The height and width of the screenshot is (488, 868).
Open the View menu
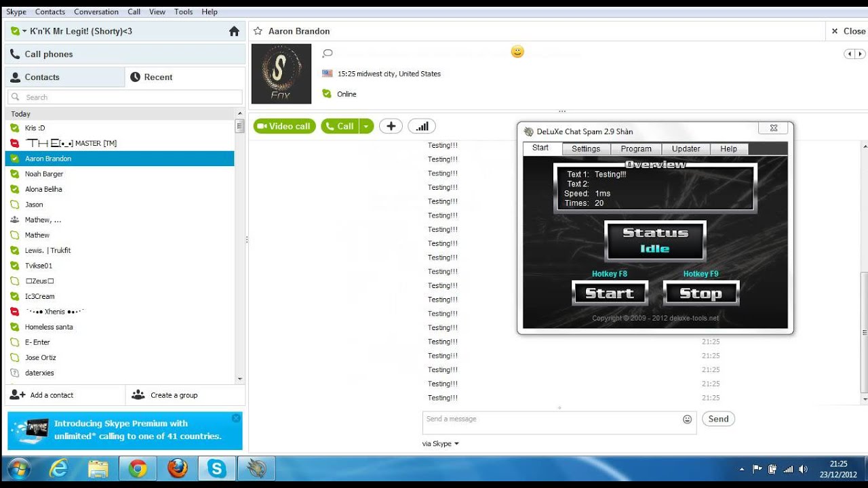(157, 12)
